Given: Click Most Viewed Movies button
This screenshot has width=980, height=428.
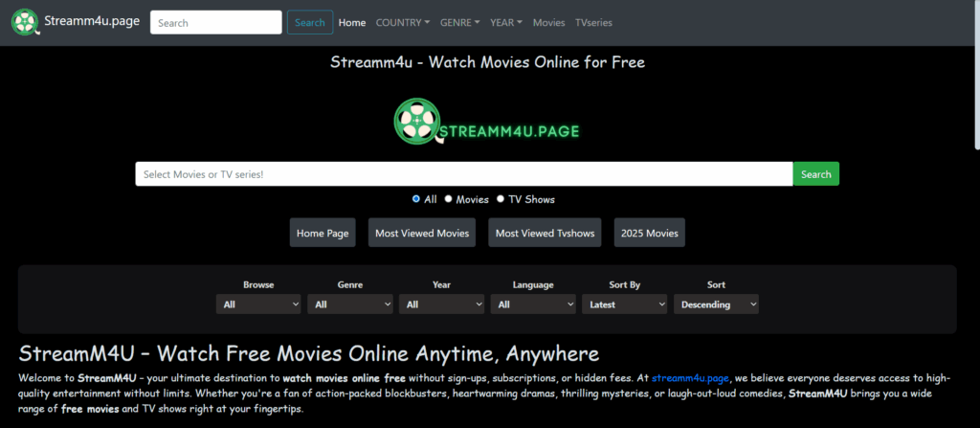Looking at the screenshot, I should click(x=422, y=233).
